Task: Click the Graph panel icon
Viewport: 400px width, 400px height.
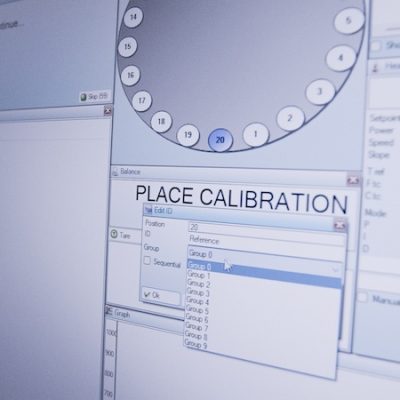Action: (109, 312)
